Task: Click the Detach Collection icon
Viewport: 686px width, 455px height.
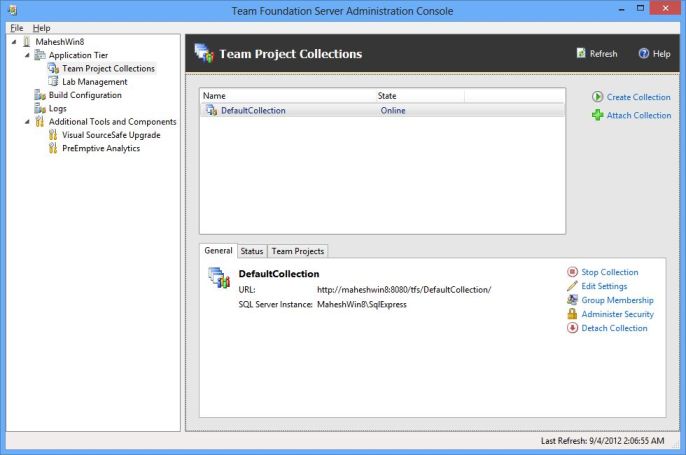Action: pos(572,328)
